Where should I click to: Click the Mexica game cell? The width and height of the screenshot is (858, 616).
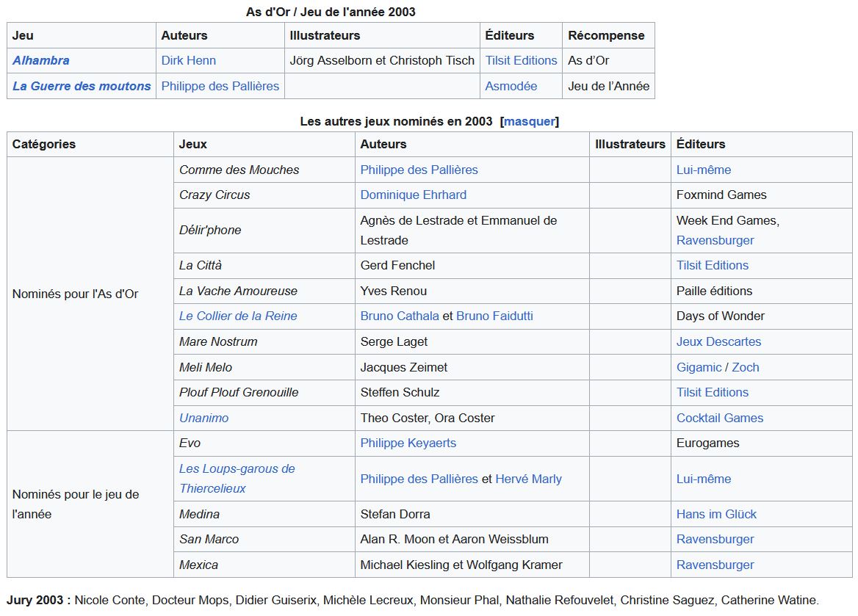[264, 565]
